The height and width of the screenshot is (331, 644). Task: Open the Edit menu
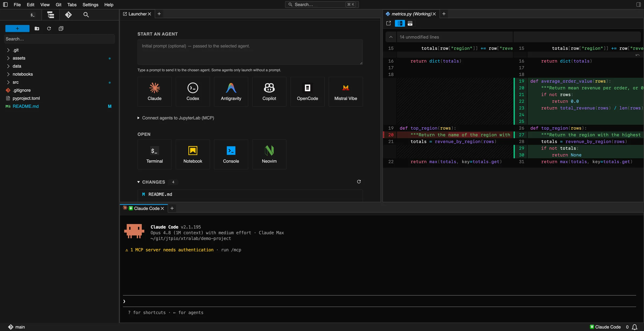coord(31,5)
